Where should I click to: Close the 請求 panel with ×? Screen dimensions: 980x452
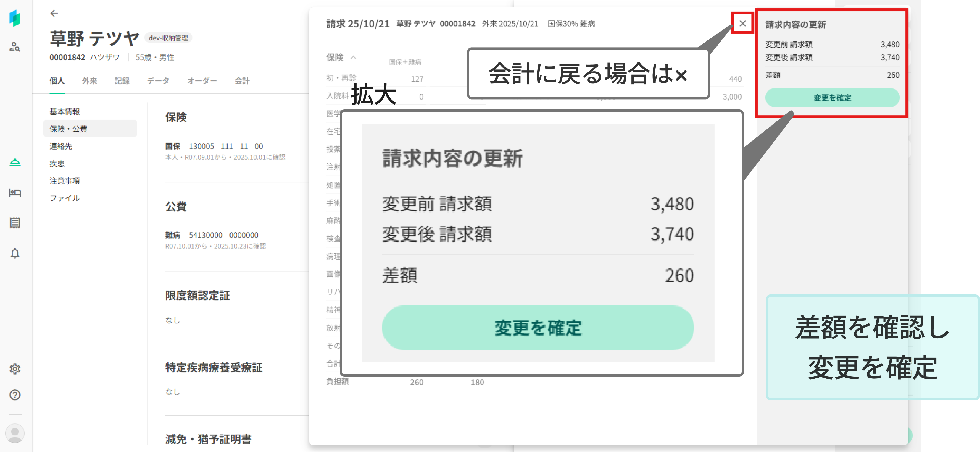click(x=742, y=24)
